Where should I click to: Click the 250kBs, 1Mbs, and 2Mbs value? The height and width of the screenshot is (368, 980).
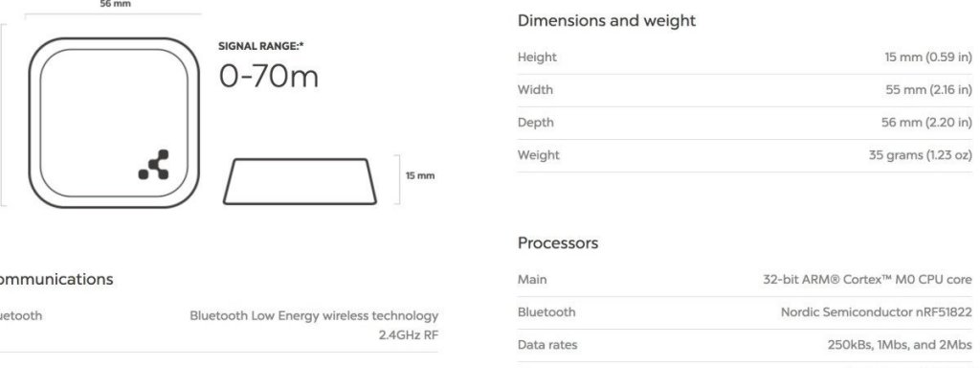coord(900,345)
